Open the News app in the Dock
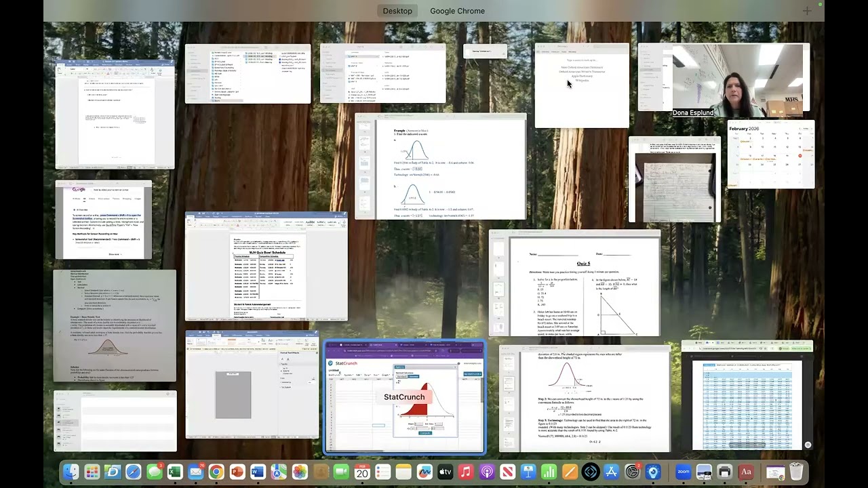868x488 pixels. tap(507, 472)
